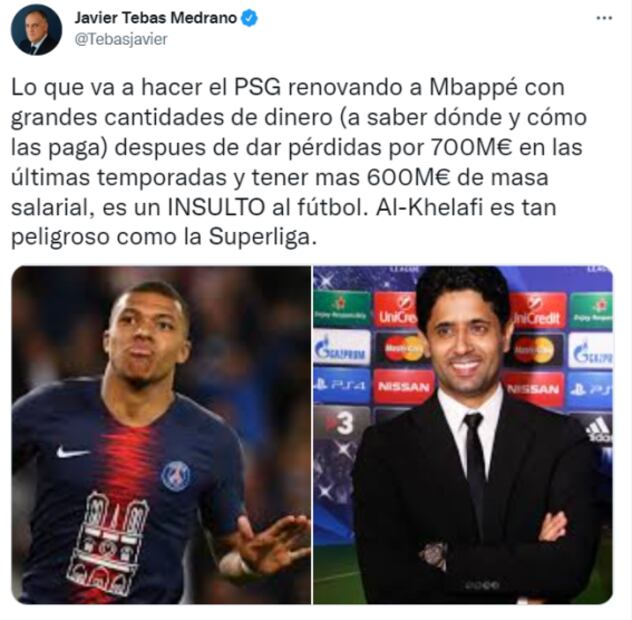Click the word Superliga in the tweet
This screenshot has height=620, width=632.
[260, 238]
